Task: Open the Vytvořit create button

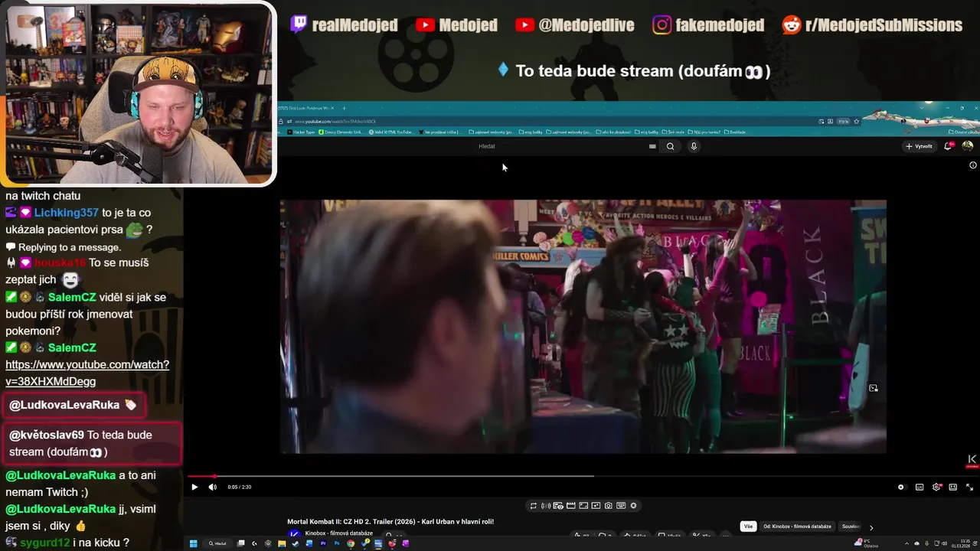Action: [920, 146]
